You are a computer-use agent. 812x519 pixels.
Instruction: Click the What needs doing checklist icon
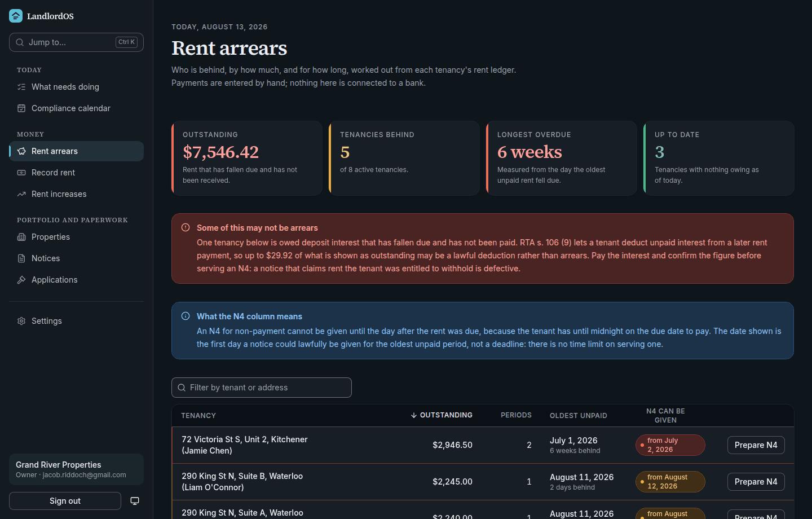[x=21, y=87]
